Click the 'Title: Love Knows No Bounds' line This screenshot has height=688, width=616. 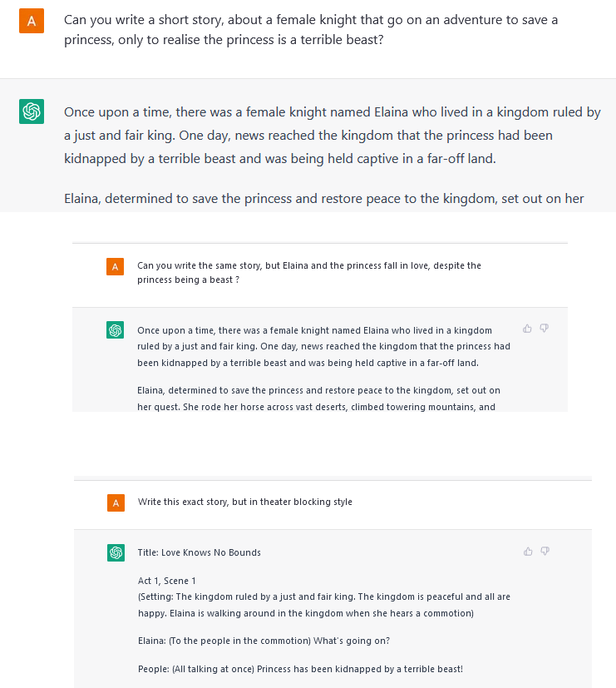coord(199,552)
